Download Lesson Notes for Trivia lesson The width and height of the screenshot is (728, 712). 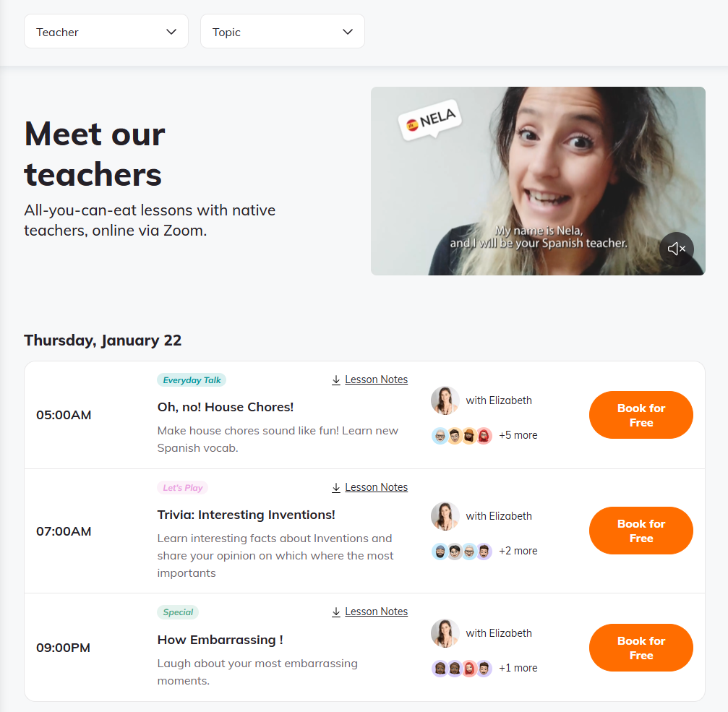pos(370,487)
